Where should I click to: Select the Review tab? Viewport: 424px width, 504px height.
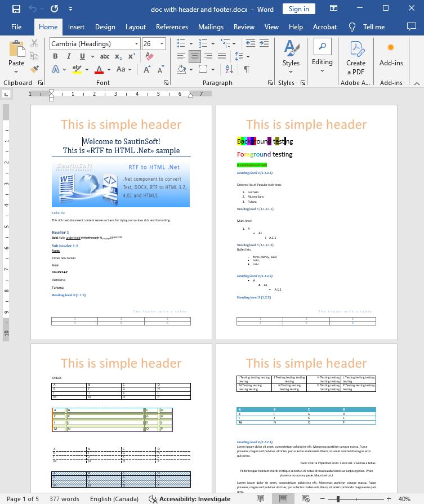coord(244,27)
